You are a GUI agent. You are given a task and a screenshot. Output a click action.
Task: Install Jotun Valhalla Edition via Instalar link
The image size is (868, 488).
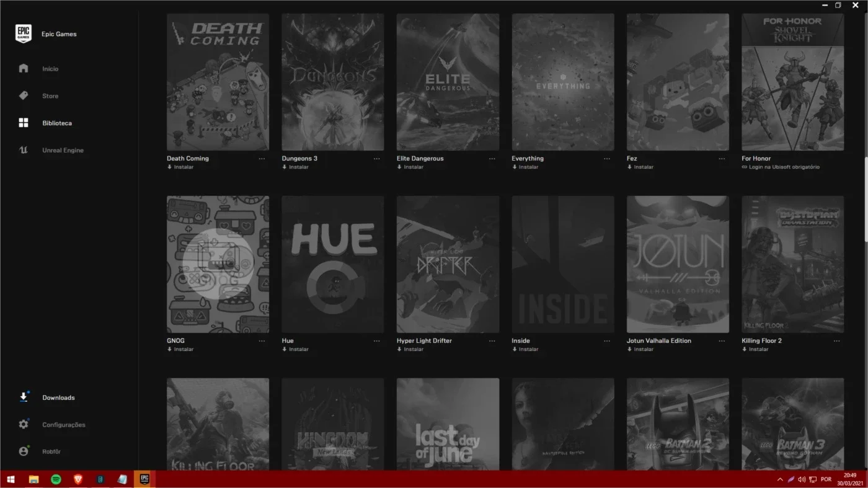pyautogui.click(x=640, y=349)
